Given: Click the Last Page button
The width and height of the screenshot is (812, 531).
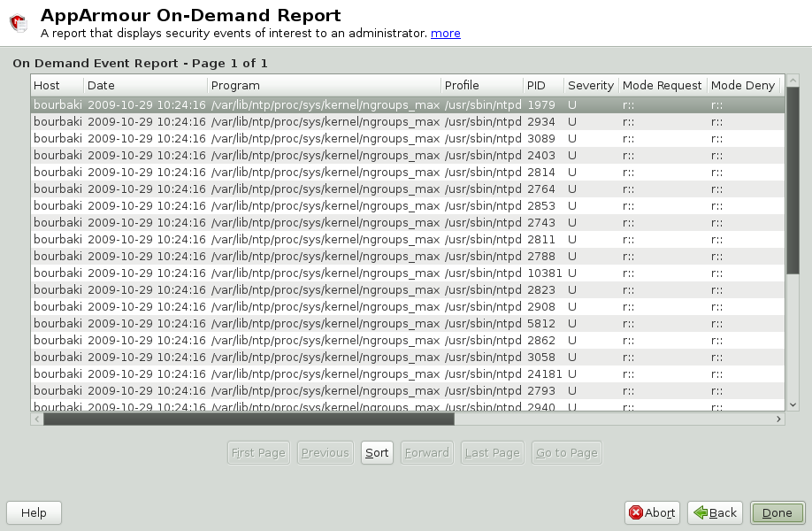Looking at the screenshot, I should pos(492,452).
